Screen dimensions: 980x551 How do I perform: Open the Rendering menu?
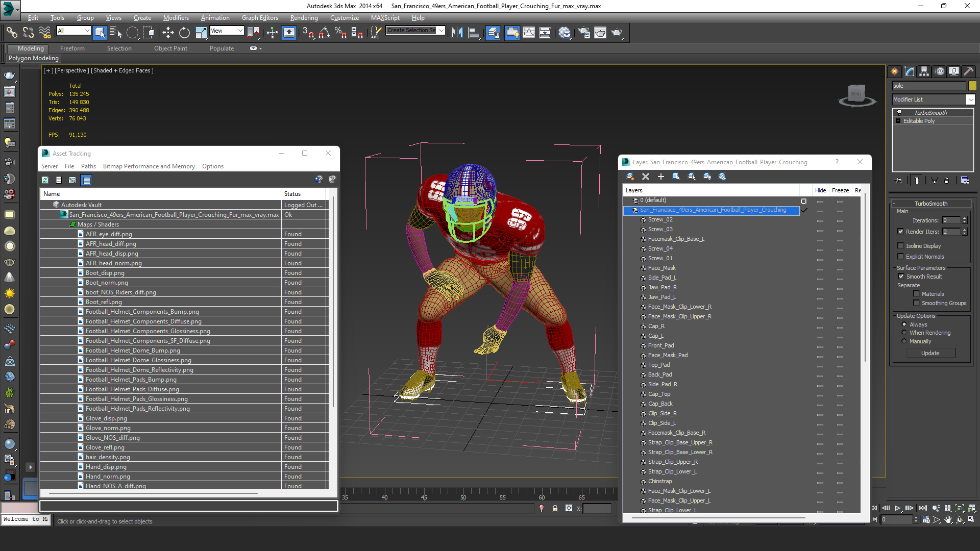click(x=304, y=18)
